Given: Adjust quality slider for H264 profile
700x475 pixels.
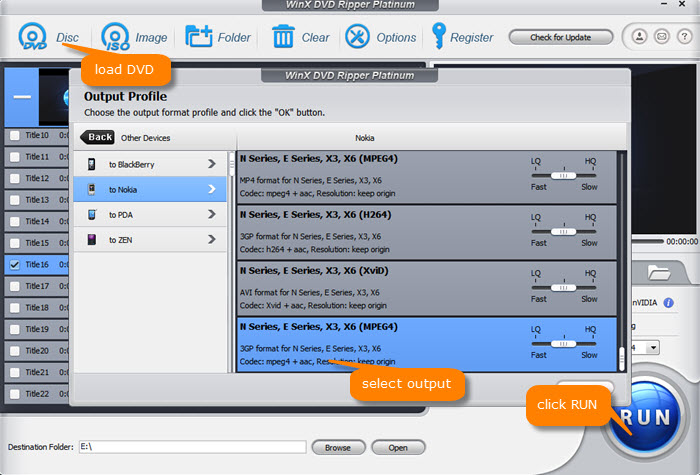Looking at the screenshot, I should [x=563, y=232].
